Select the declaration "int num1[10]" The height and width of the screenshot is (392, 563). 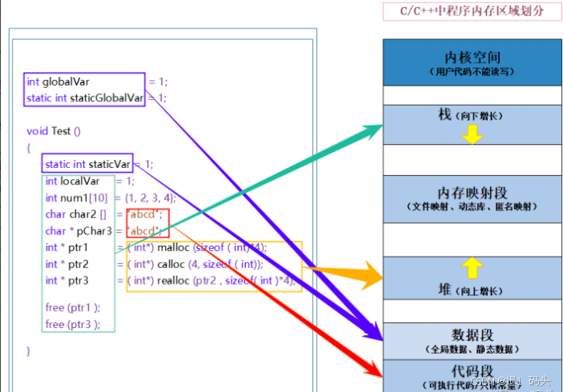click(76, 198)
